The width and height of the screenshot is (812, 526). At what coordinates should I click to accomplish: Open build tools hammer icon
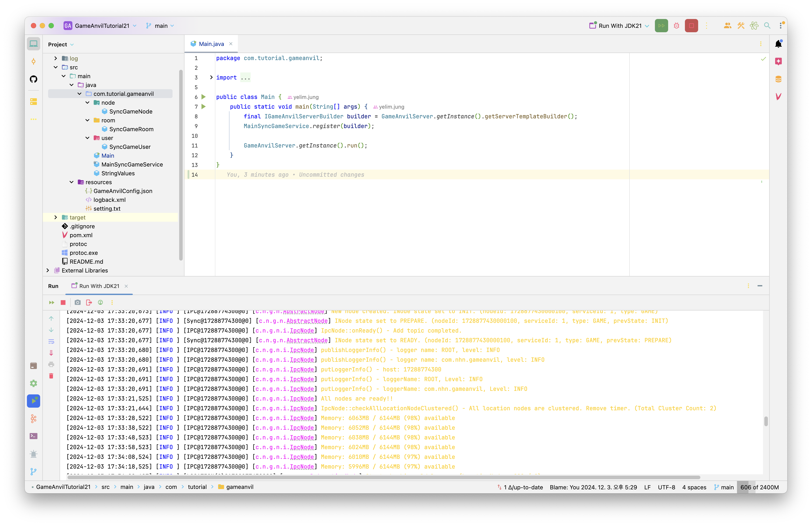(x=740, y=26)
